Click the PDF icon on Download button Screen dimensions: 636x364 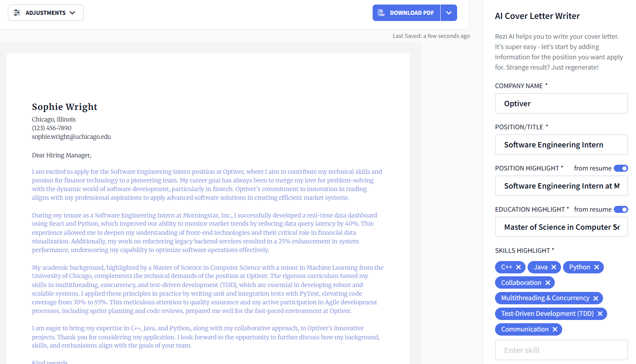[x=380, y=13]
